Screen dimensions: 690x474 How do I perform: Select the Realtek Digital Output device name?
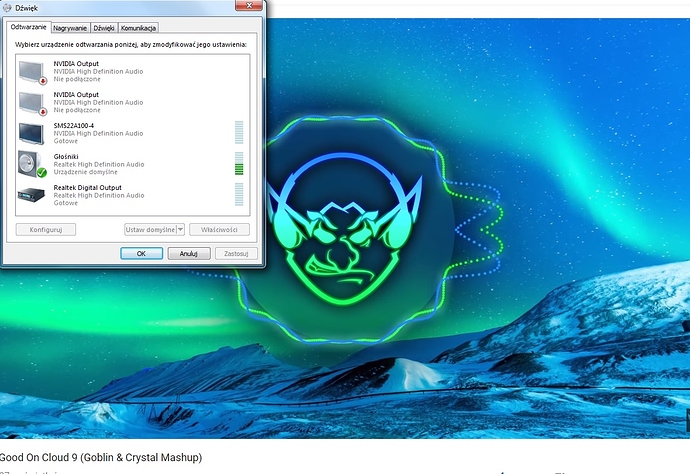coord(88,187)
